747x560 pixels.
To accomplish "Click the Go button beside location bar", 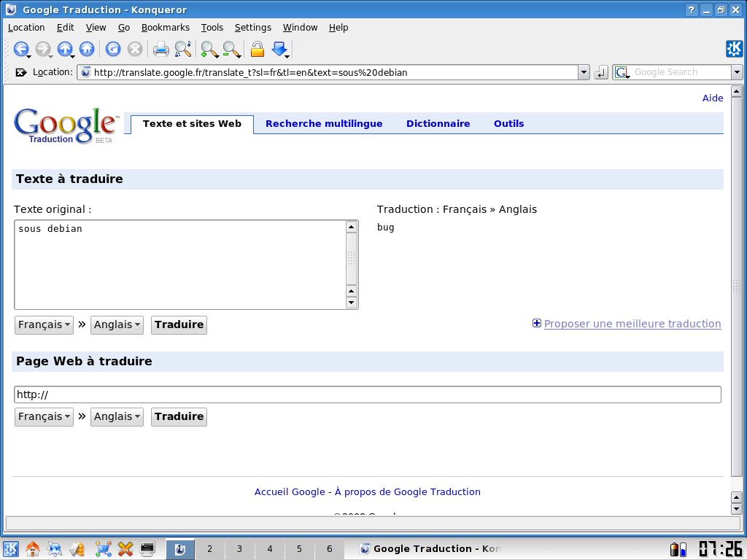I will click(x=601, y=72).
